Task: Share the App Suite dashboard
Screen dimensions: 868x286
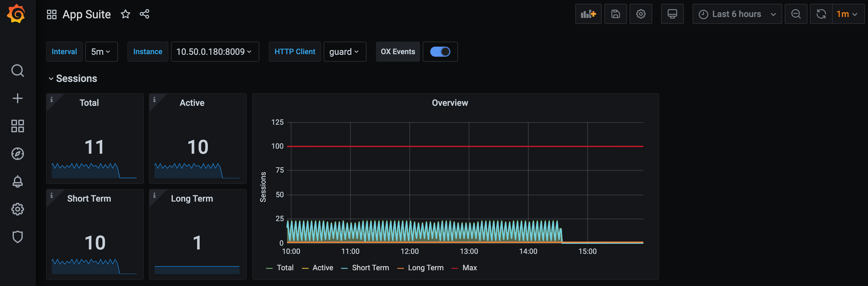Action: click(144, 14)
